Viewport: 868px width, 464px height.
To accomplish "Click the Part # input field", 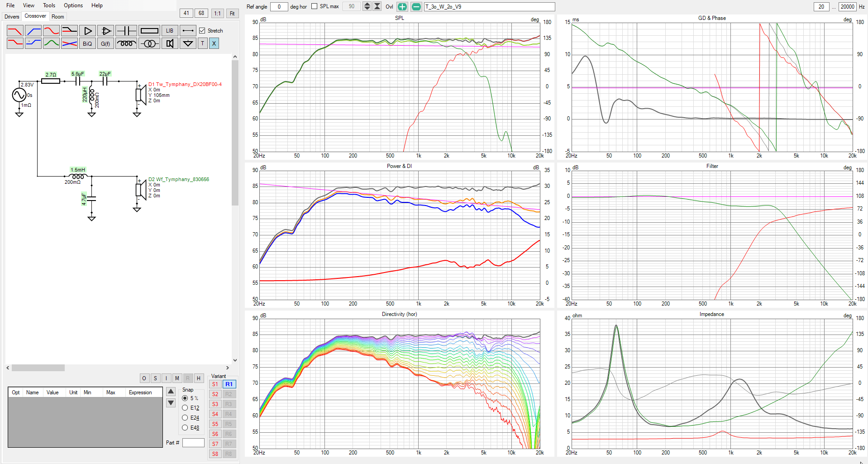I will [x=193, y=443].
